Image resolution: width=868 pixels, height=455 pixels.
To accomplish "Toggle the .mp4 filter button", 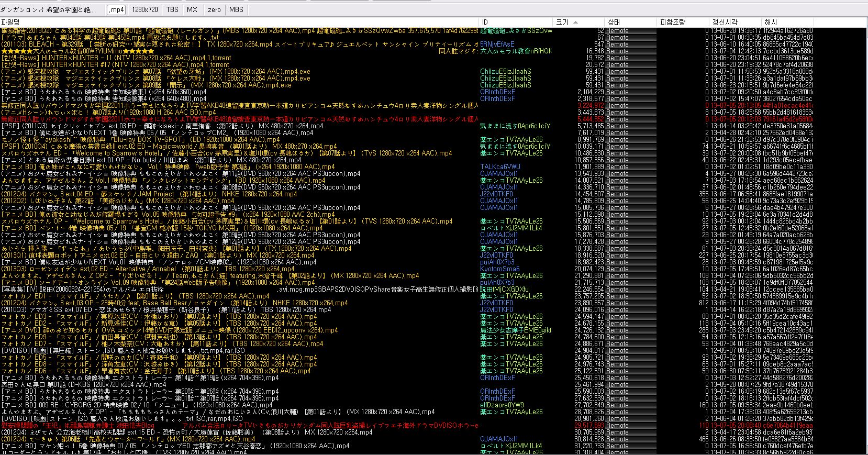I will pyautogui.click(x=117, y=9).
